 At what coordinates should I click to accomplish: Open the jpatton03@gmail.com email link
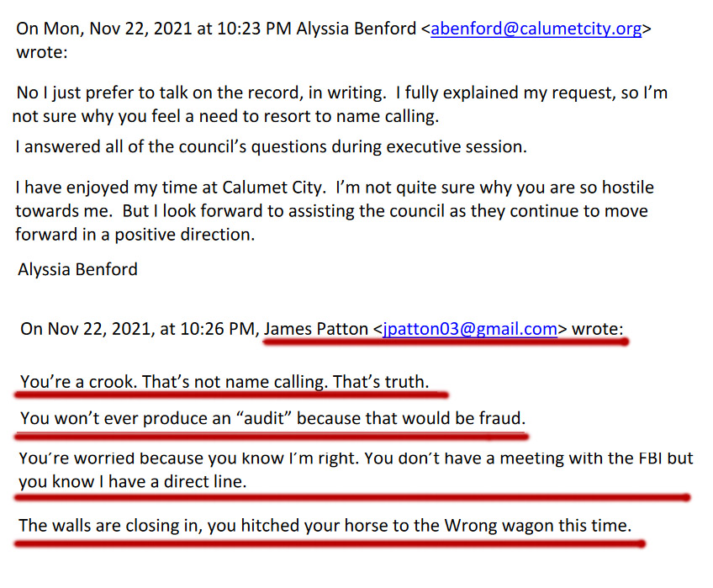470,329
